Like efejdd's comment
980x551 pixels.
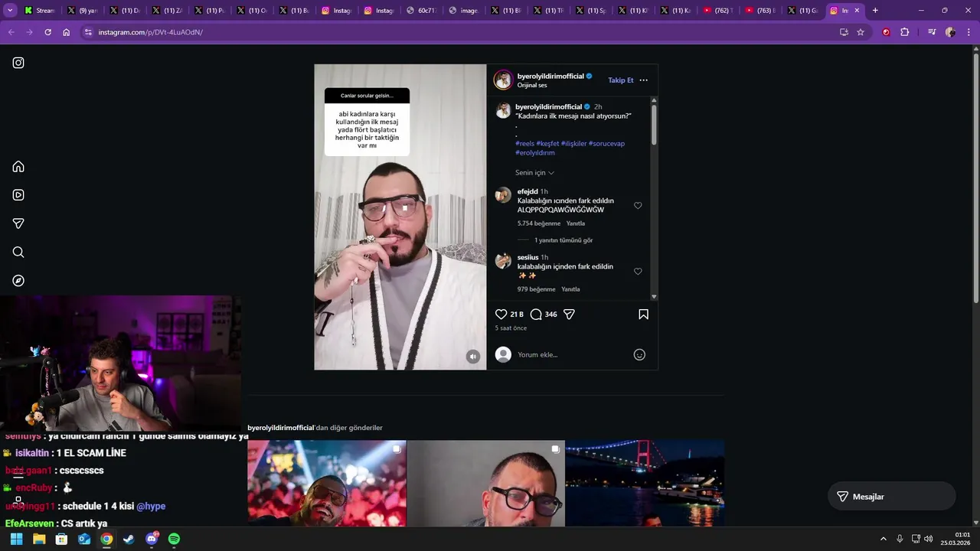638,206
